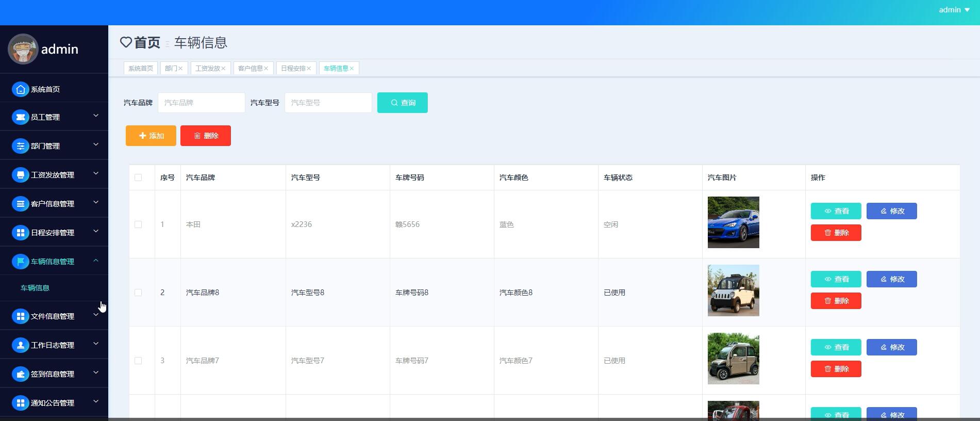Click 查看 for the 本田 row
Screen dimensions: 980x421
pyautogui.click(x=836, y=211)
